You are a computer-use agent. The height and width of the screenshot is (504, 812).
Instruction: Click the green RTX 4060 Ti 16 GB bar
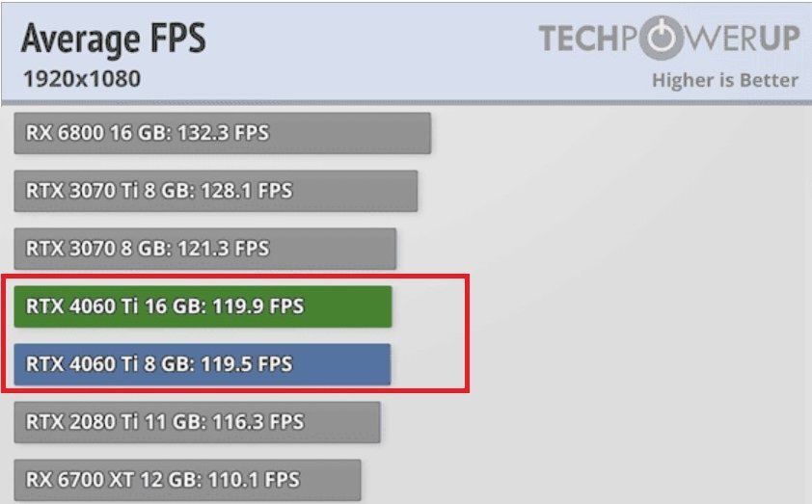(203, 306)
